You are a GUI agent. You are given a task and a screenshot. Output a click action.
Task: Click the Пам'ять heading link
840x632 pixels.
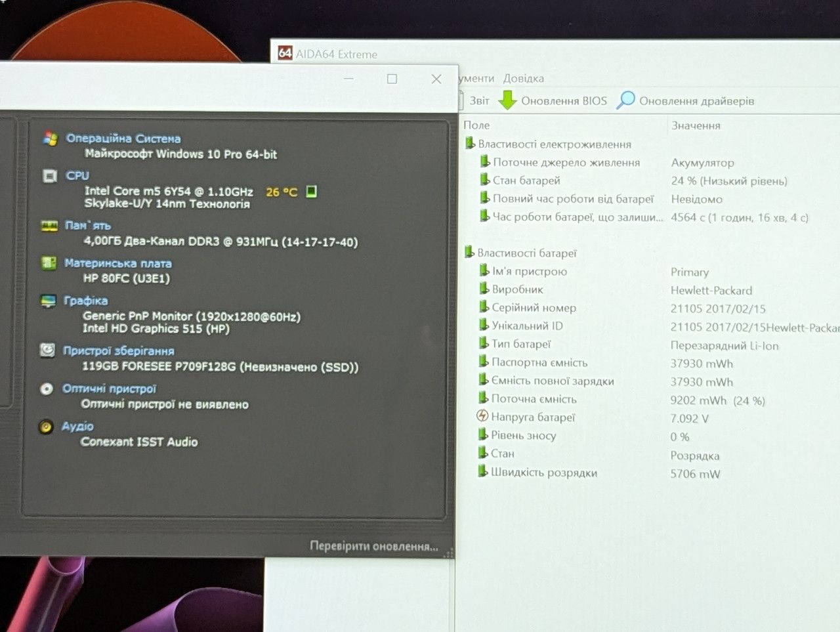point(88,226)
